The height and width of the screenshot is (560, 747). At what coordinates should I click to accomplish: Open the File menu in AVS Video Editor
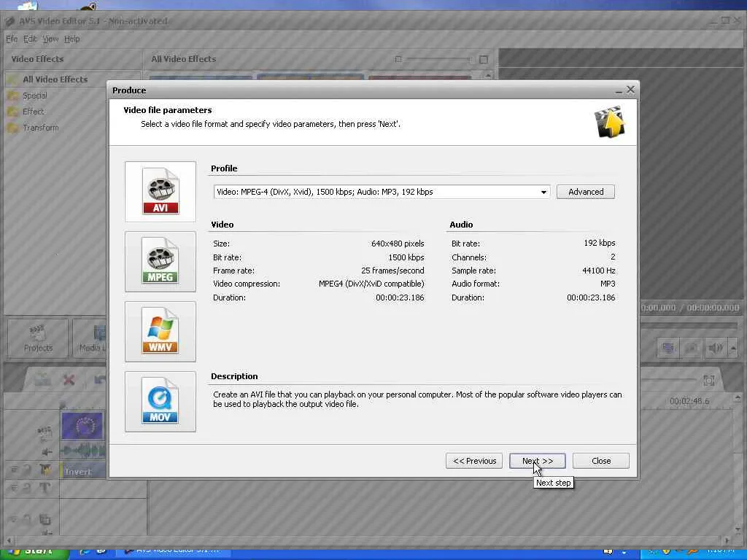click(12, 39)
